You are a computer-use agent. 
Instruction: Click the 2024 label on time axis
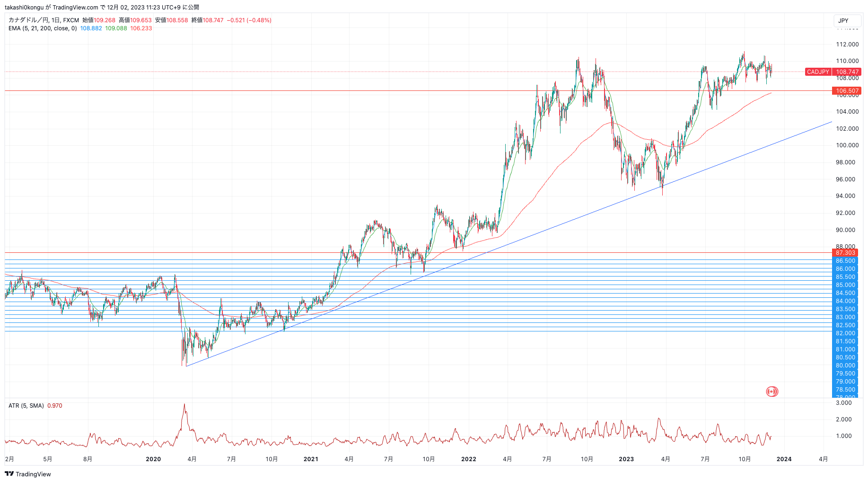(784, 459)
